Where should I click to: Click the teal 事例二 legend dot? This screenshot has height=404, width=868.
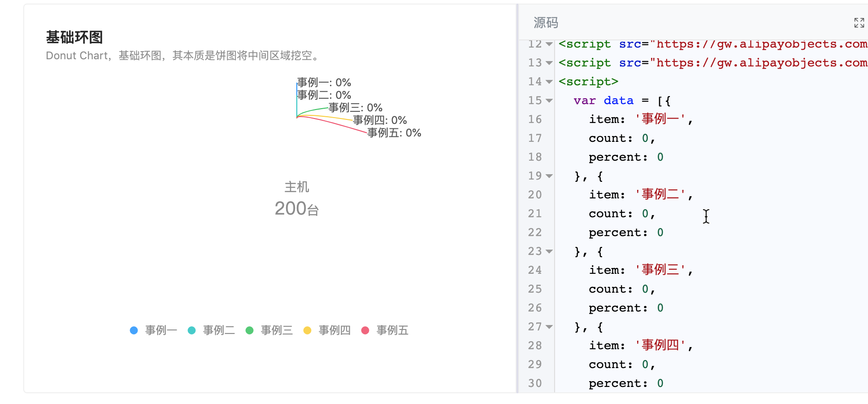point(191,330)
